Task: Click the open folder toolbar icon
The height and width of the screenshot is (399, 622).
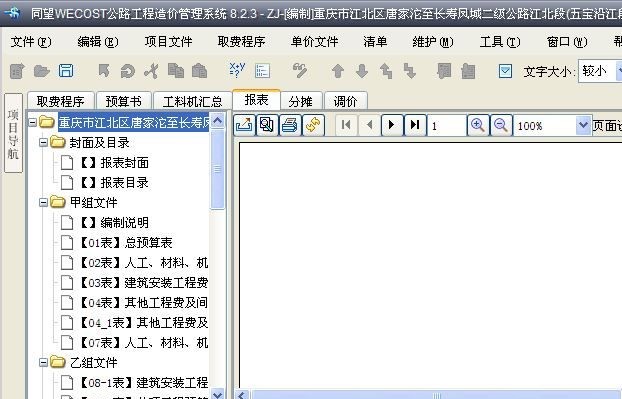Action: point(41,71)
